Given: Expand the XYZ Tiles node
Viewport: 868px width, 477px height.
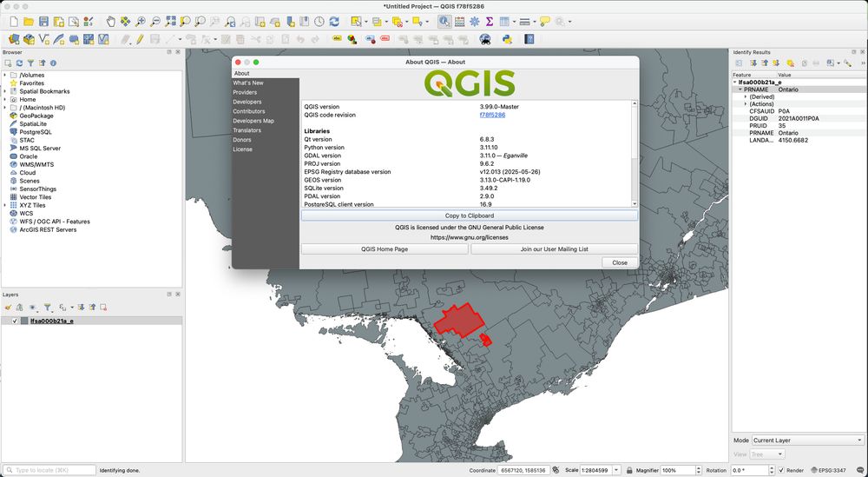Looking at the screenshot, I should pyautogui.click(x=5, y=205).
